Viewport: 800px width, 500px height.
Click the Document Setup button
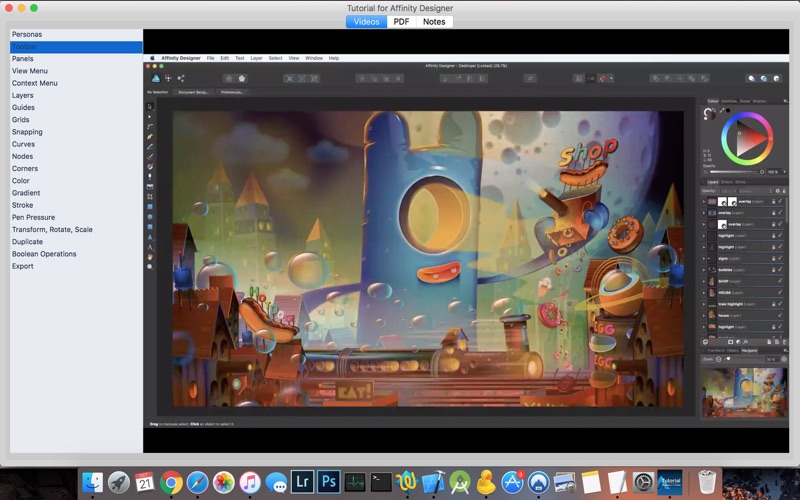pyautogui.click(x=193, y=92)
